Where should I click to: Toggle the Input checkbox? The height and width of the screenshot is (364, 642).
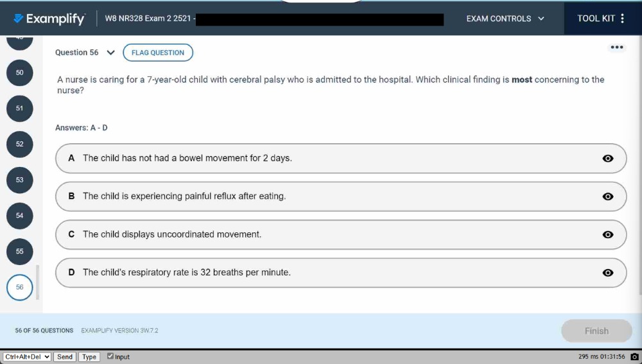point(110,356)
